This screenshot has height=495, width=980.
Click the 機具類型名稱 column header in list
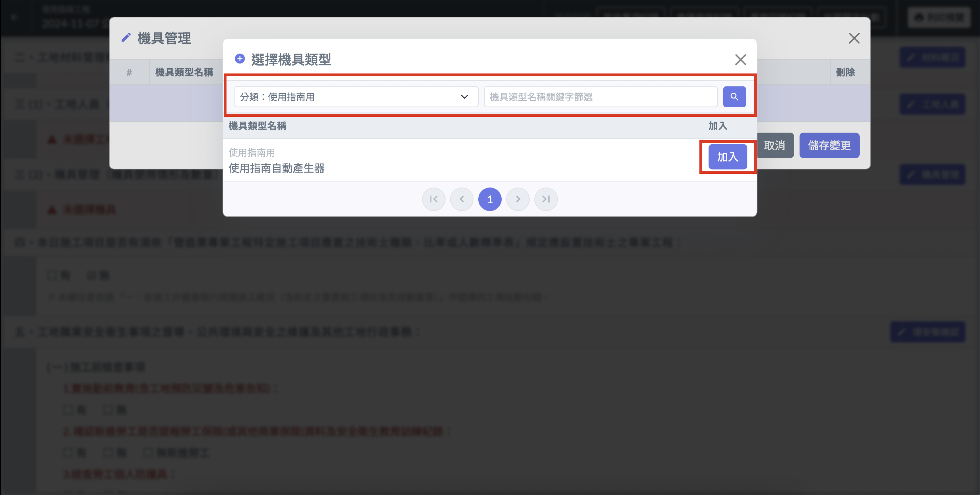[257, 126]
